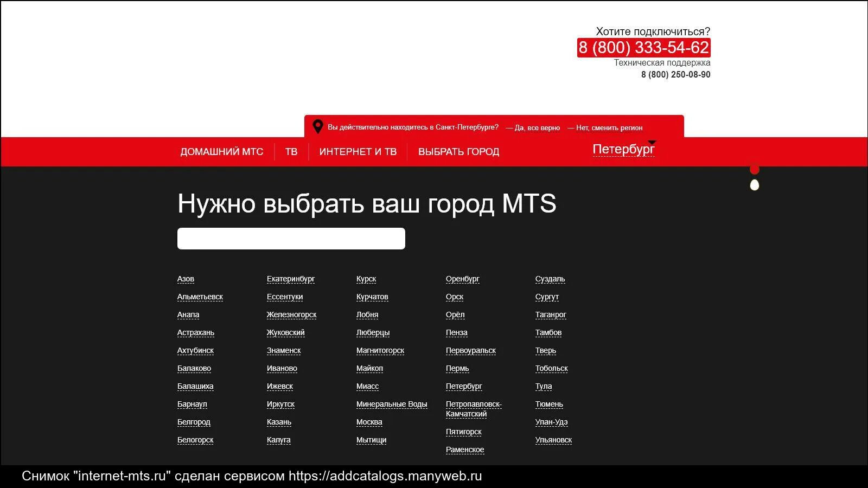Pick Ахтубинск city link
The height and width of the screenshot is (488, 868).
tap(195, 350)
